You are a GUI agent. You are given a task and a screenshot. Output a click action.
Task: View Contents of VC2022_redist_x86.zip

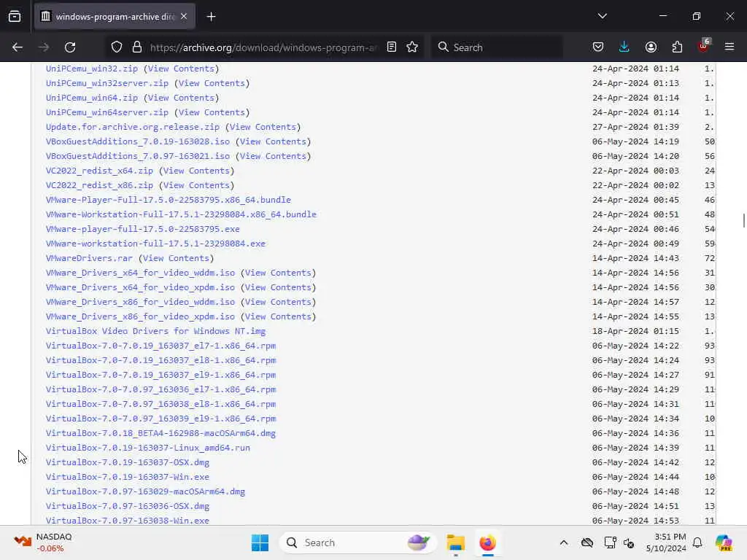pos(196,185)
